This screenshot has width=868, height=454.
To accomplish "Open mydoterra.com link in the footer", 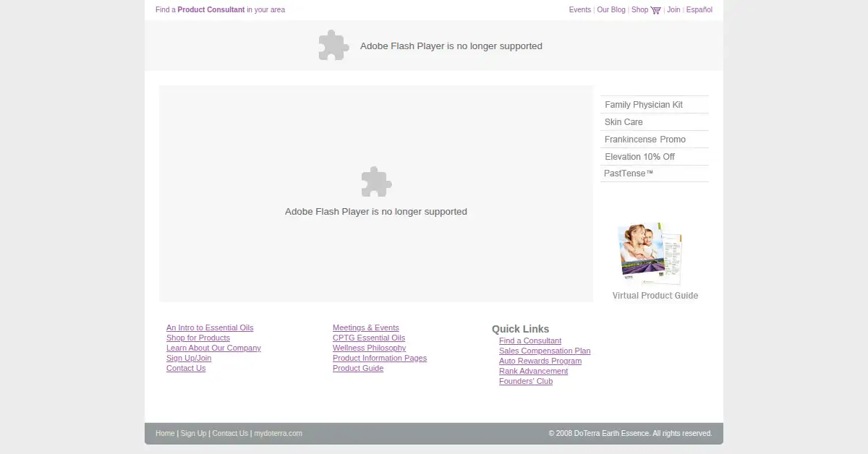I will click(x=278, y=434).
